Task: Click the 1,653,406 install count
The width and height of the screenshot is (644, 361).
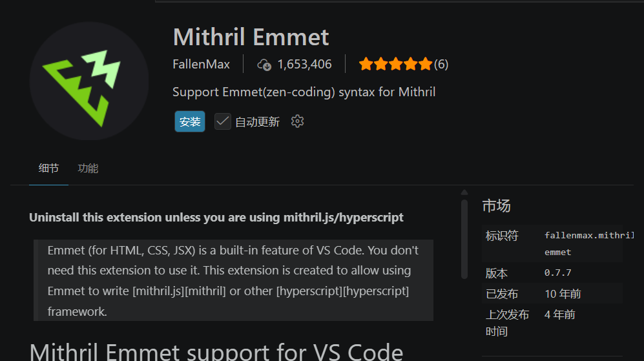Action: tap(304, 65)
